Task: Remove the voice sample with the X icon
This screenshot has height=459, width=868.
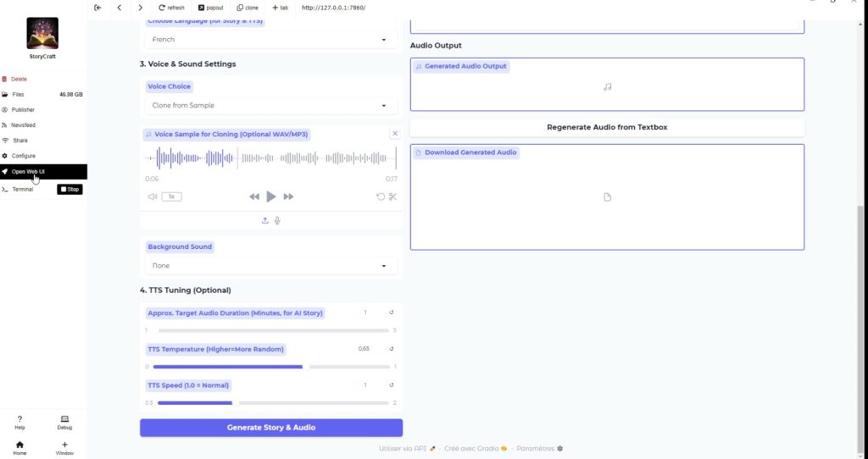Action: [x=395, y=134]
